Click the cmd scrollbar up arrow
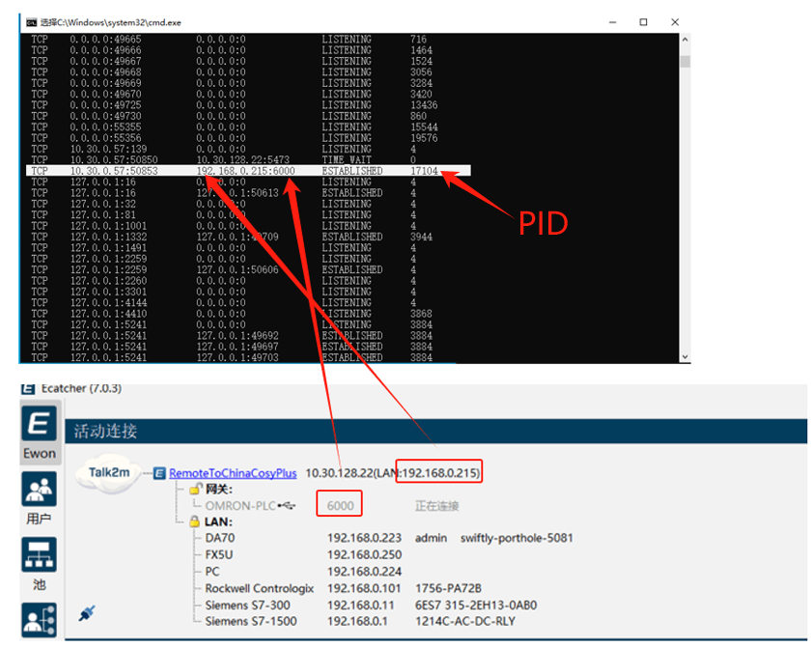The height and width of the screenshot is (647, 812). coord(686,40)
